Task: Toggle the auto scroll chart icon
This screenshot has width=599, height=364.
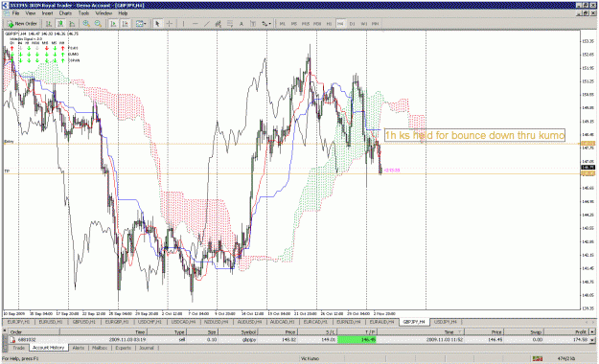Action: click(x=113, y=24)
